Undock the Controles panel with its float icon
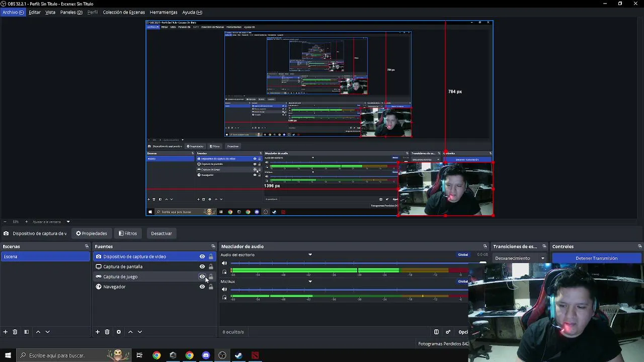Viewport: 644px width, 362px height. 640,246
